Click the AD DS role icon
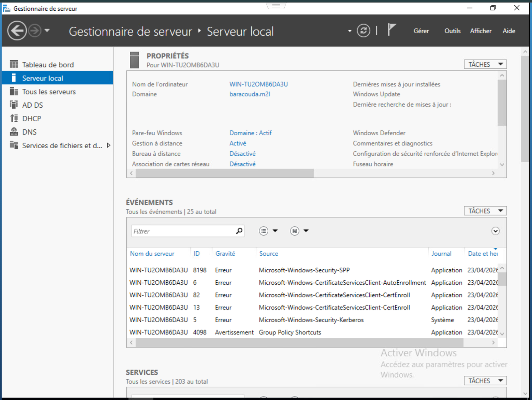Screen dimensions: 532x400 pos(14,105)
